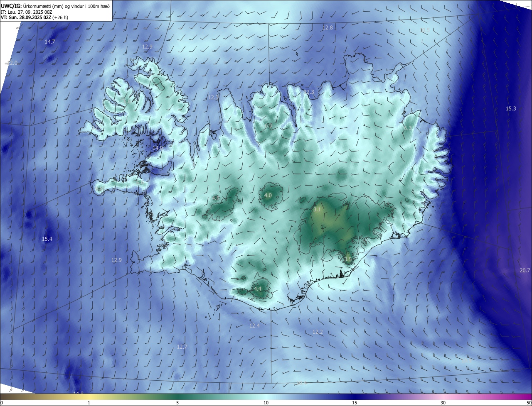The image size is (532, 406).
Task: Click the 14.0 value label
Action: pyautogui.click(x=158, y=148)
